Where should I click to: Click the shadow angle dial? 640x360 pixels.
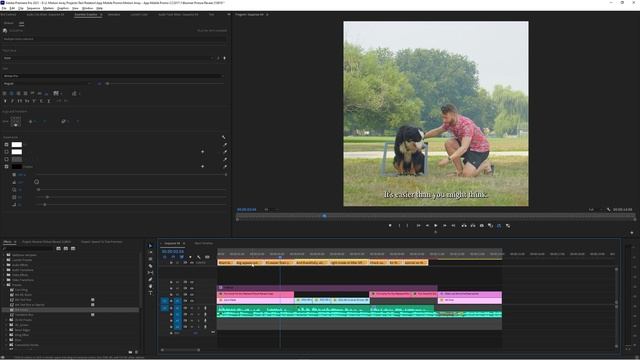(36, 182)
